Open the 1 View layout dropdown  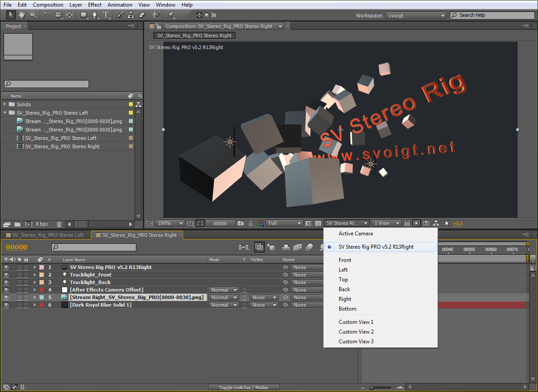coord(387,223)
